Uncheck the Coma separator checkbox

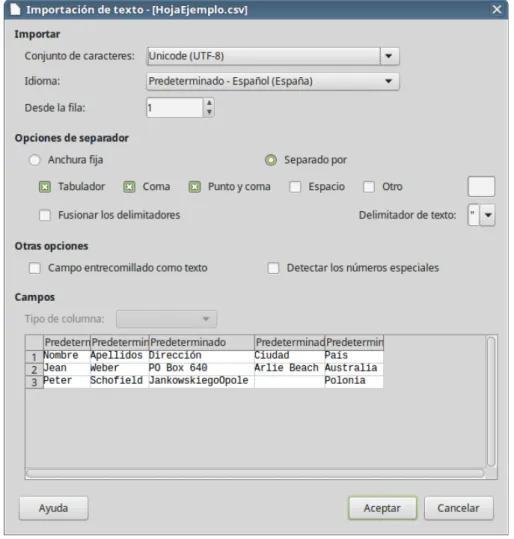click(x=129, y=187)
